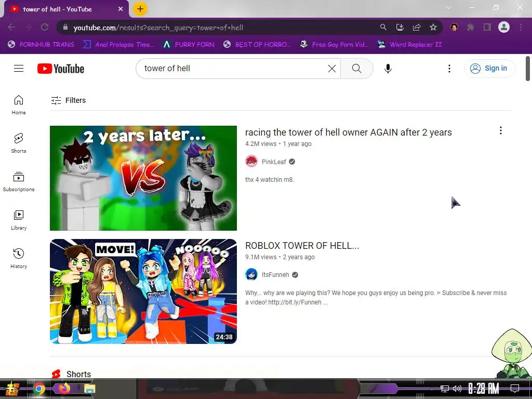The width and height of the screenshot is (532, 399).
Task: Play the '2 years later' video thumbnail
Action: tap(143, 178)
